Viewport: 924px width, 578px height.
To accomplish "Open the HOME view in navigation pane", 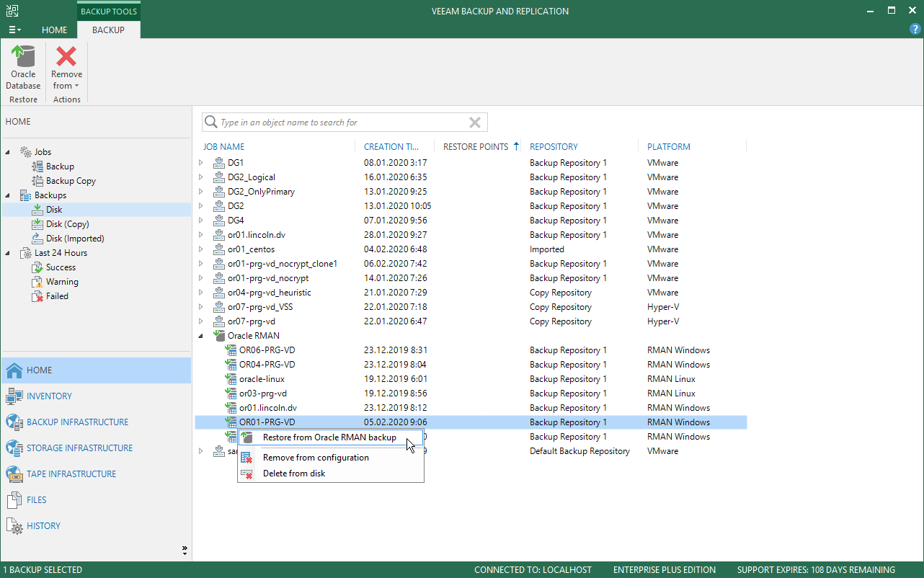I will [96, 370].
